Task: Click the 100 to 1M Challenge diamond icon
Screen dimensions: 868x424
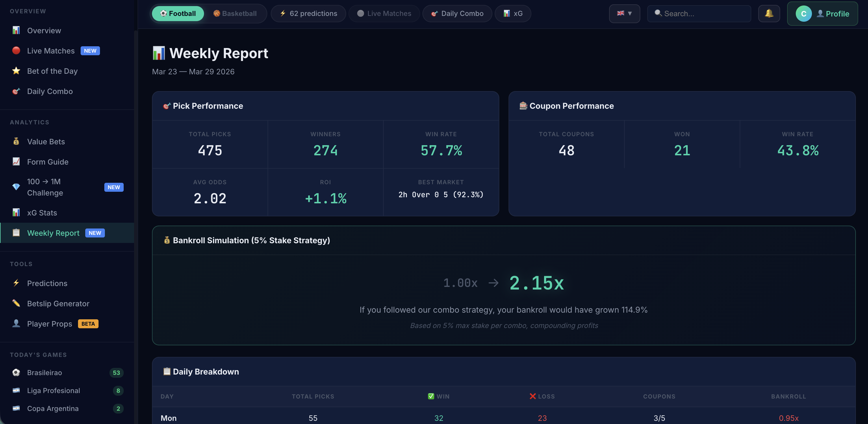Action: coord(16,187)
